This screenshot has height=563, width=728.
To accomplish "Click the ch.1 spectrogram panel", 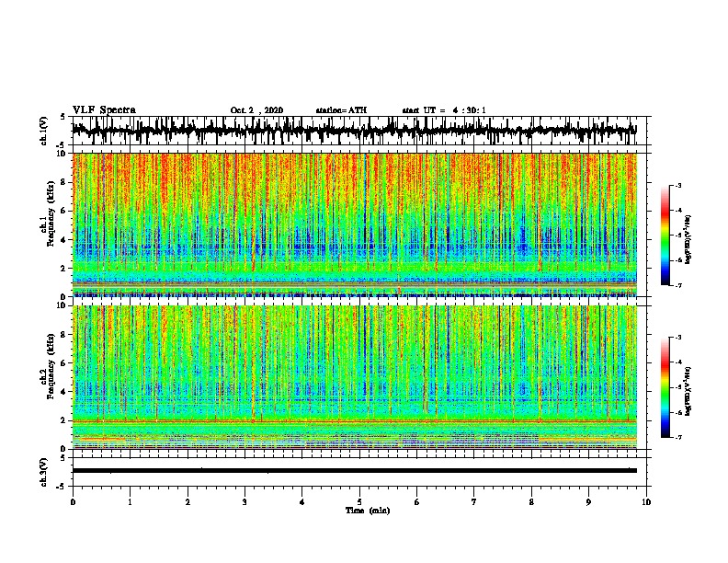I will pyautogui.click(x=355, y=224).
